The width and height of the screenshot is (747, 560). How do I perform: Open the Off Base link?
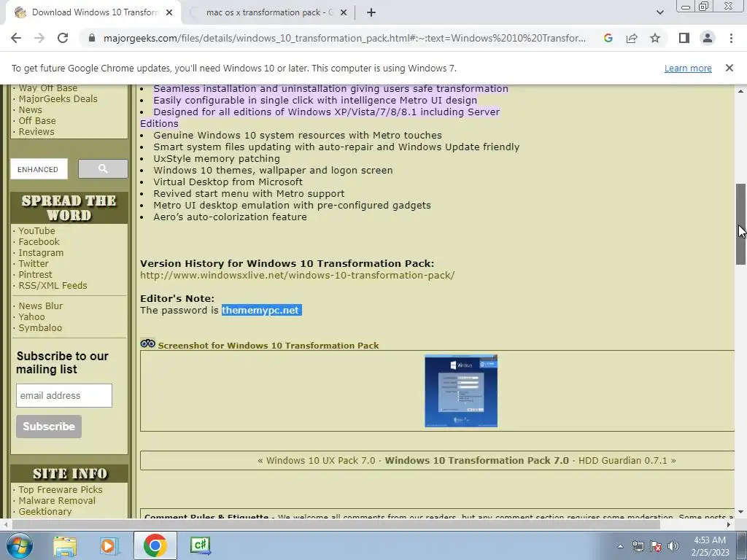coord(36,120)
